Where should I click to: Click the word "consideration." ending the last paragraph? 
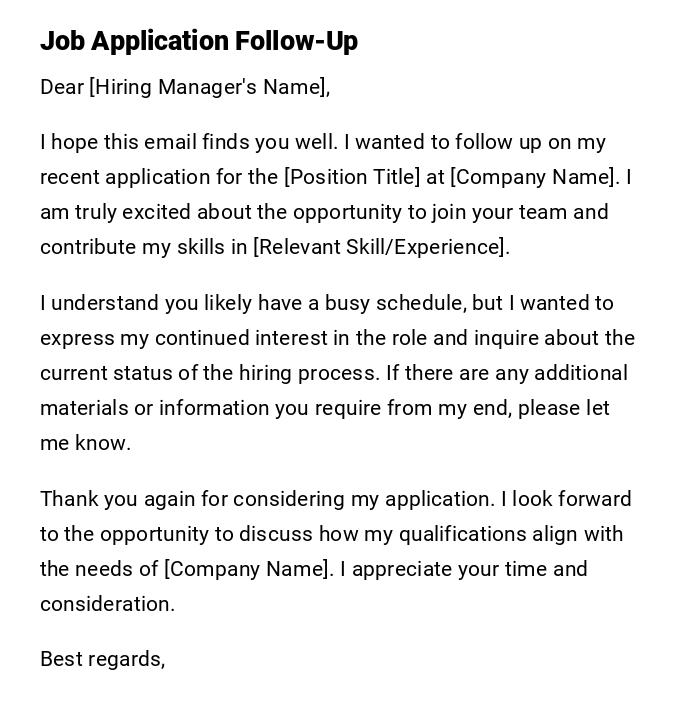(107, 604)
